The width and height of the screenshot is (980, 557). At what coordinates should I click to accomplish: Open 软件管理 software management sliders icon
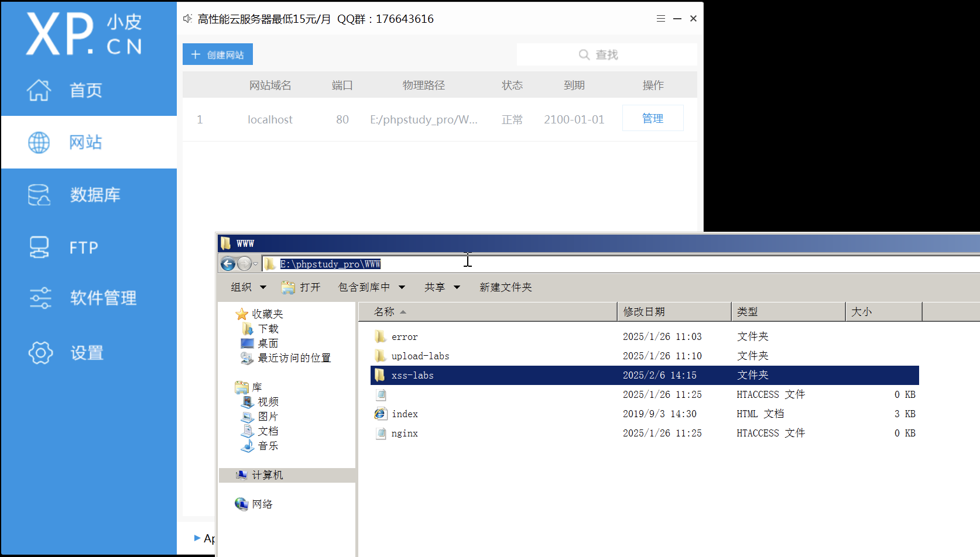[40, 298]
